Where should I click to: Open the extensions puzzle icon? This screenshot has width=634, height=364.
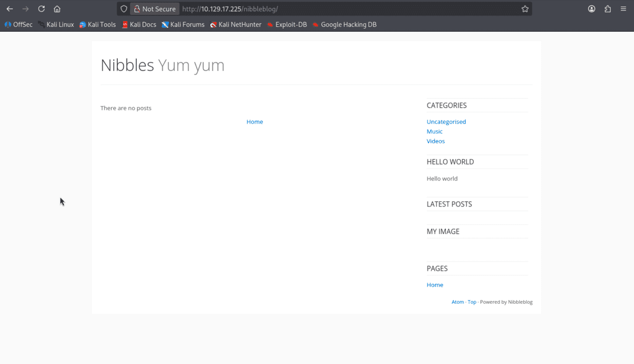608,9
